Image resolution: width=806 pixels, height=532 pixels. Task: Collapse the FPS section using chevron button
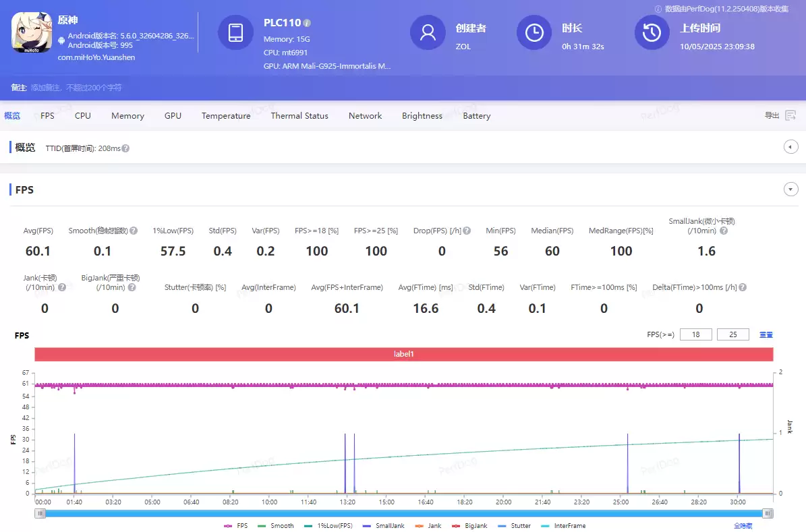pyautogui.click(x=791, y=189)
